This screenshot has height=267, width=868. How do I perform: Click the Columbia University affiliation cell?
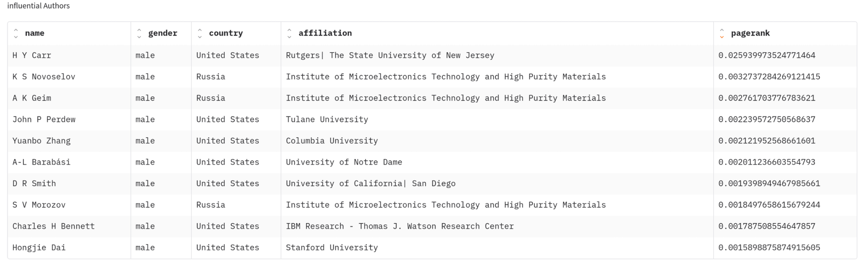(x=332, y=141)
